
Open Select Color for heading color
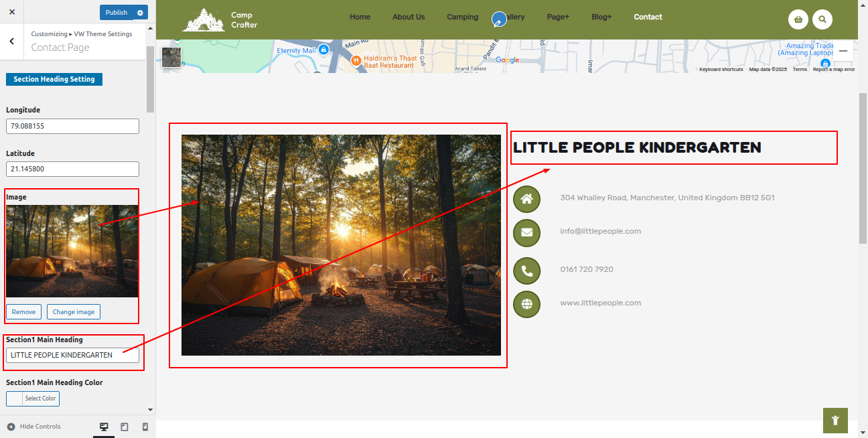pos(33,398)
